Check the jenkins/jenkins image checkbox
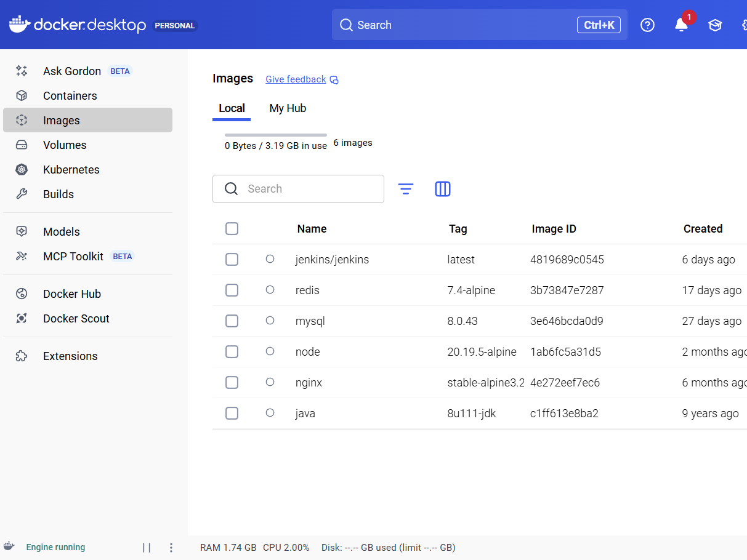 [232, 260]
